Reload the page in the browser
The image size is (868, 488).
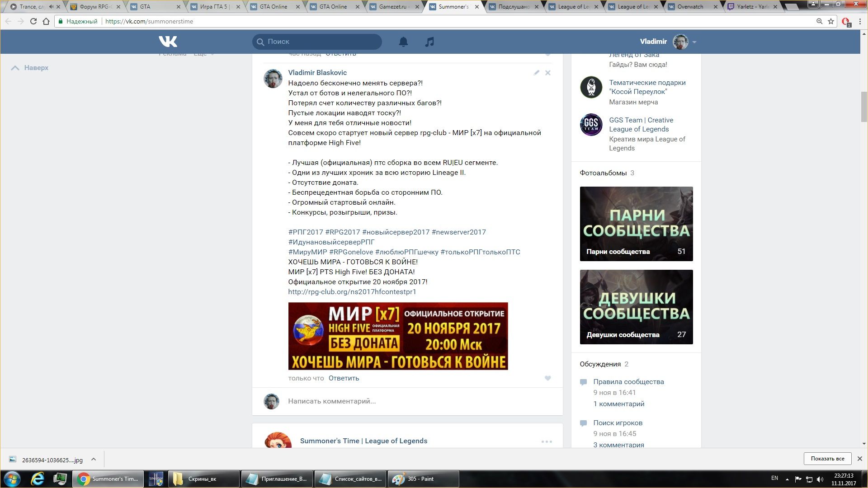click(33, 21)
